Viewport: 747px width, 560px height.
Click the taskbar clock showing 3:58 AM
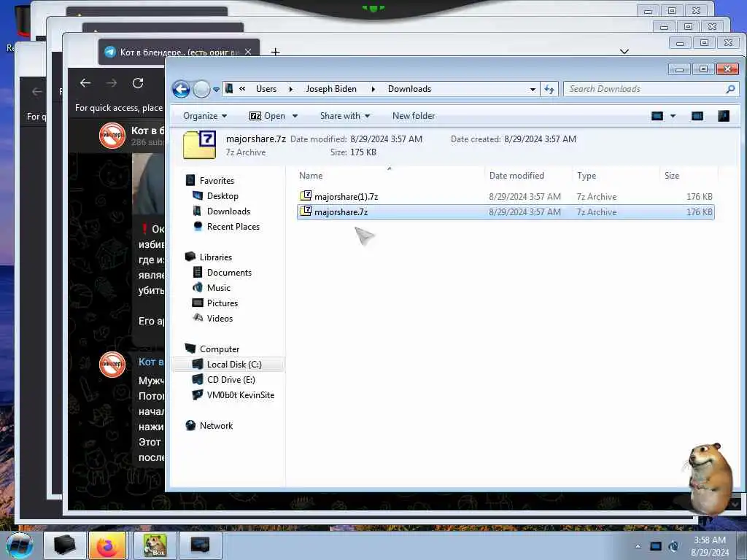pyautogui.click(x=709, y=546)
